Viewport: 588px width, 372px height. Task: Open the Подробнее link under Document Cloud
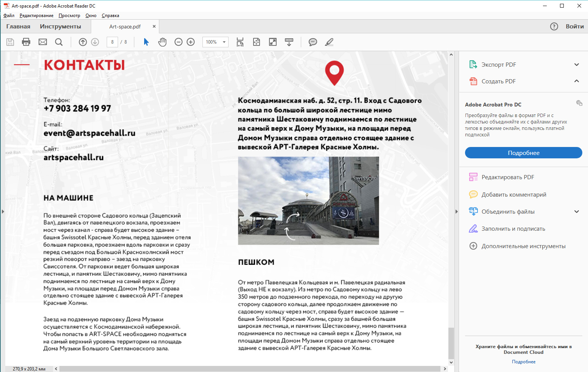(x=524, y=362)
